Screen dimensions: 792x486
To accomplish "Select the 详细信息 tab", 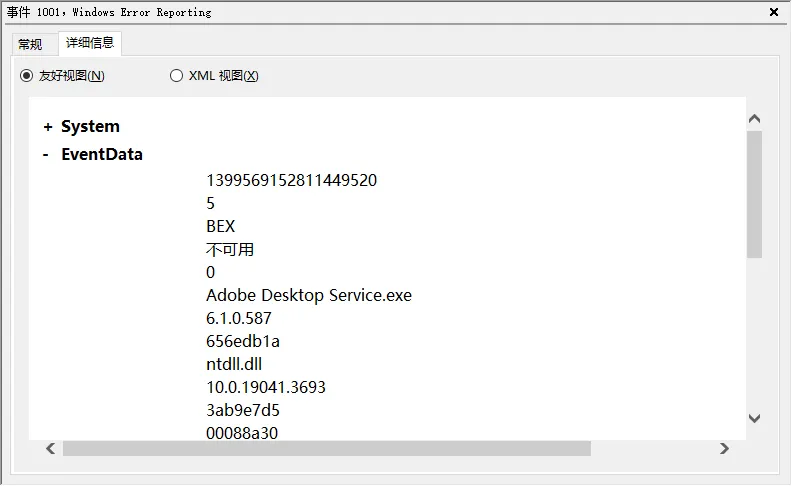I will click(x=90, y=43).
